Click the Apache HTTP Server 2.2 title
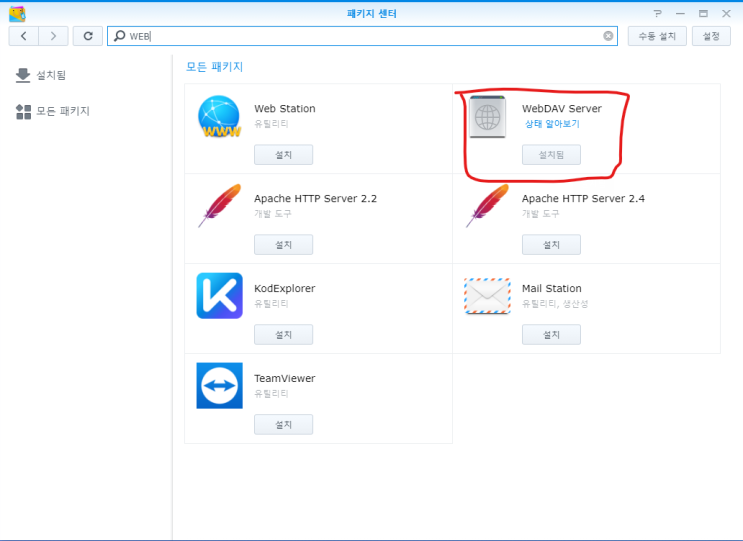 [x=315, y=198]
